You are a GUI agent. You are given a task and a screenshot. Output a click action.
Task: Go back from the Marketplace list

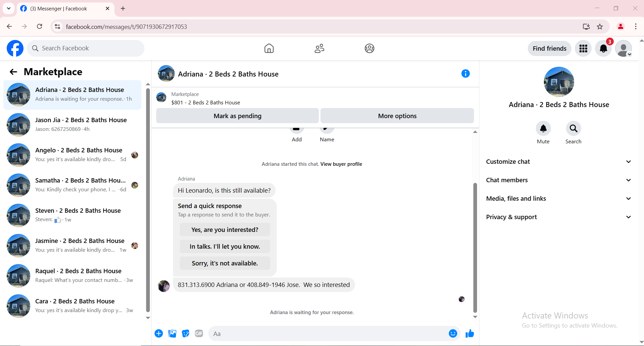click(13, 72)
